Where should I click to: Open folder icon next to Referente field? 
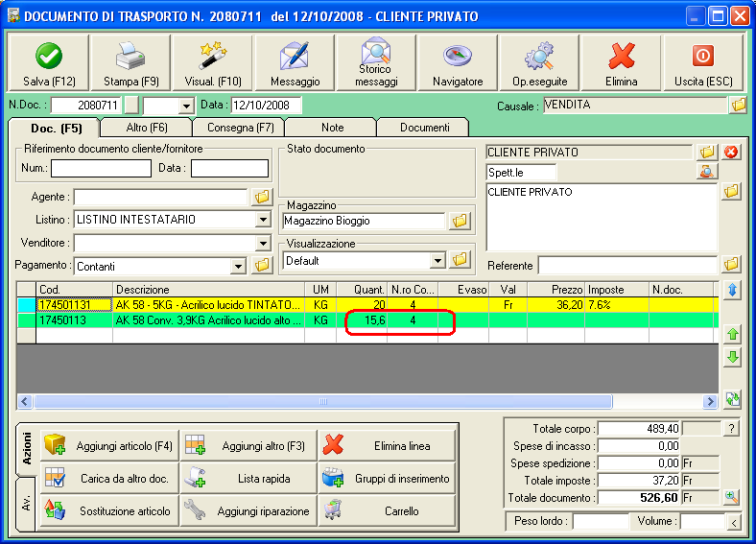(x=731, y=264)
